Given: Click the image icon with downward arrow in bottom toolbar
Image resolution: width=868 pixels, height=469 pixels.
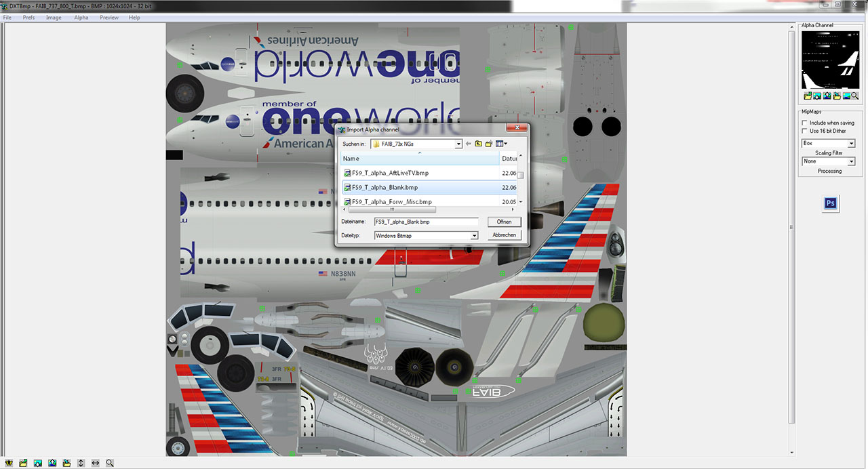Looking at the screenshot, I should [38, 463].
